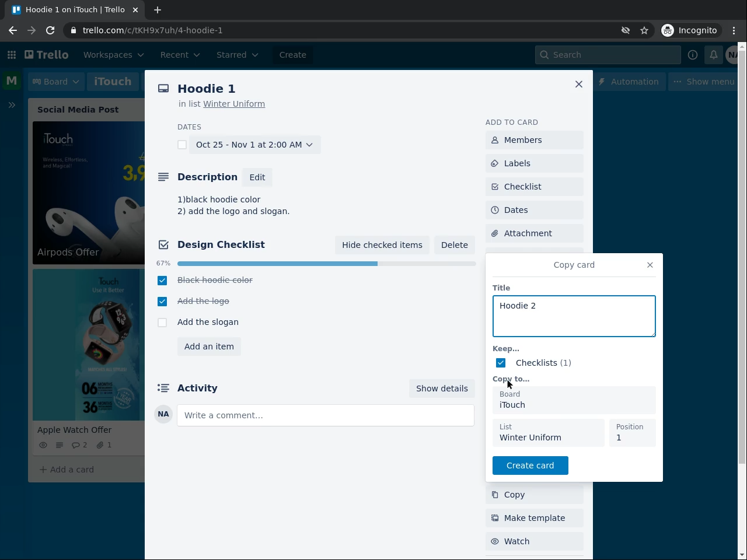Untick Keep Checklists checkbox
This screenshot has height=560, width=747.
click(x=501, y=363)
